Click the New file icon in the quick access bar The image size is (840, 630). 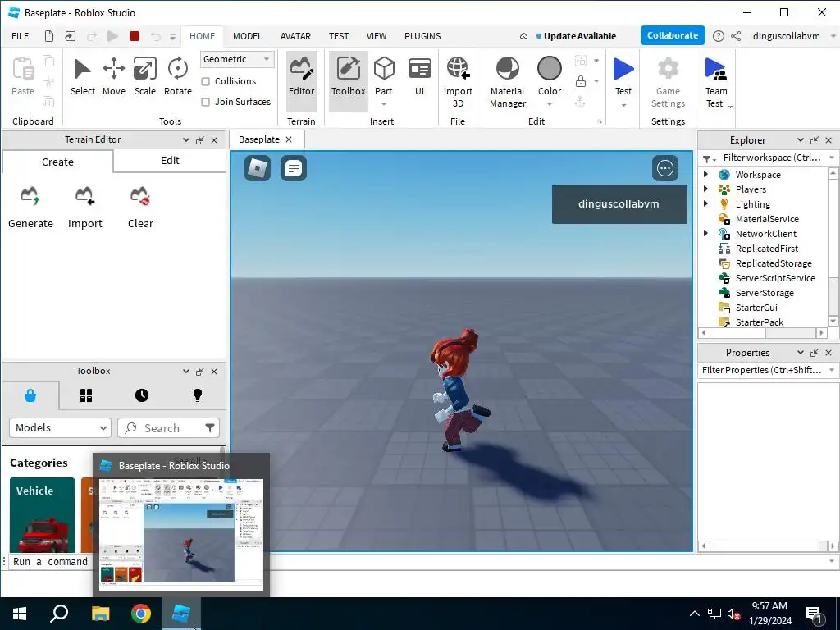tap(48, 36)
